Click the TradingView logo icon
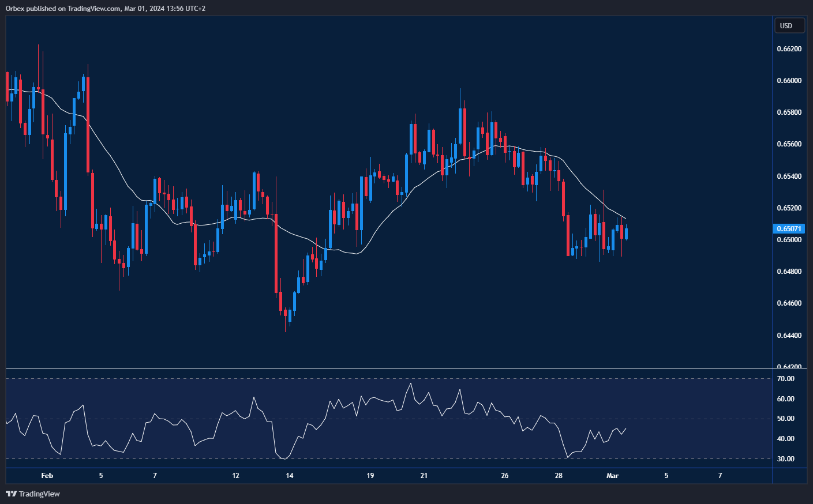The height and width of the screenshot is (504, 813). pos(11,494)
